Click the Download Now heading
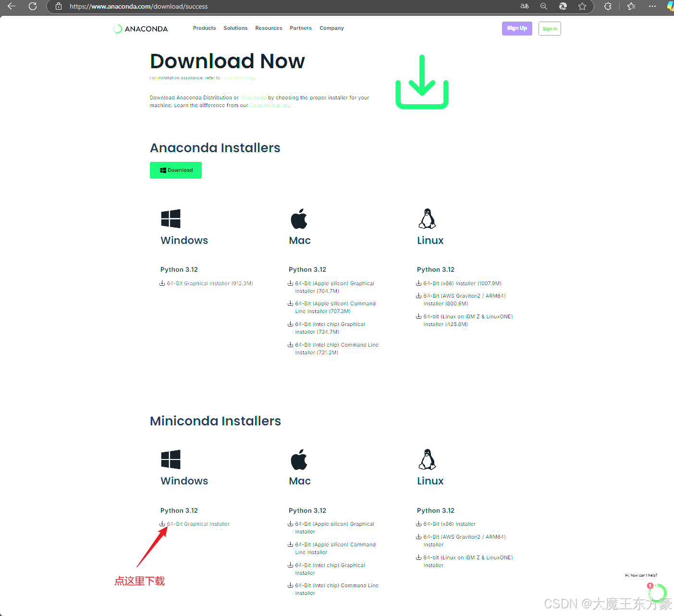This screenshot has height=616, width=674. [x=227, y=61]
